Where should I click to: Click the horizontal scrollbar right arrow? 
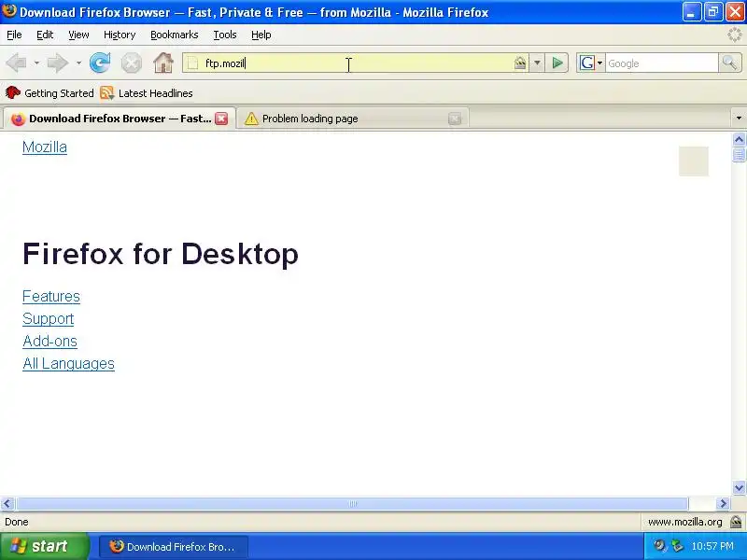(x=723, y=503)
